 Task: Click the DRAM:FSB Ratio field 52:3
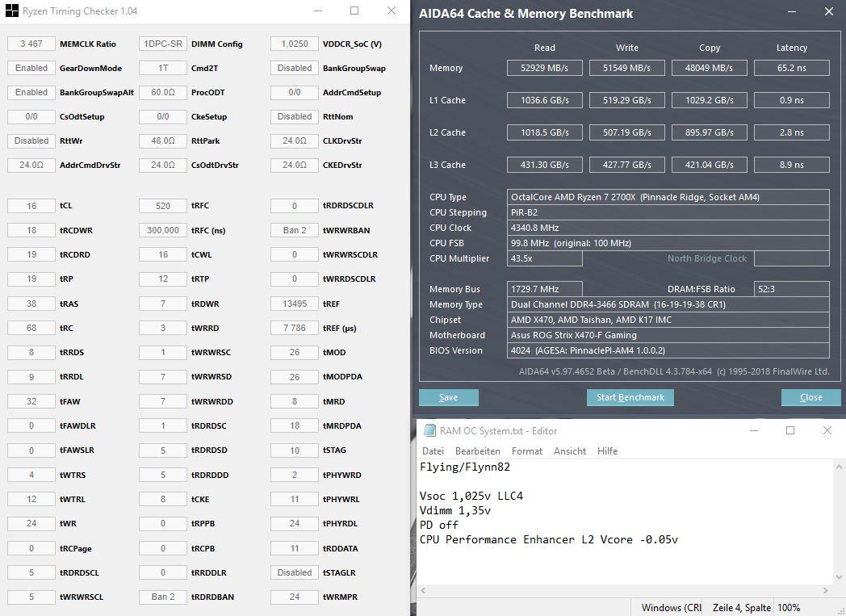(791, 289)
